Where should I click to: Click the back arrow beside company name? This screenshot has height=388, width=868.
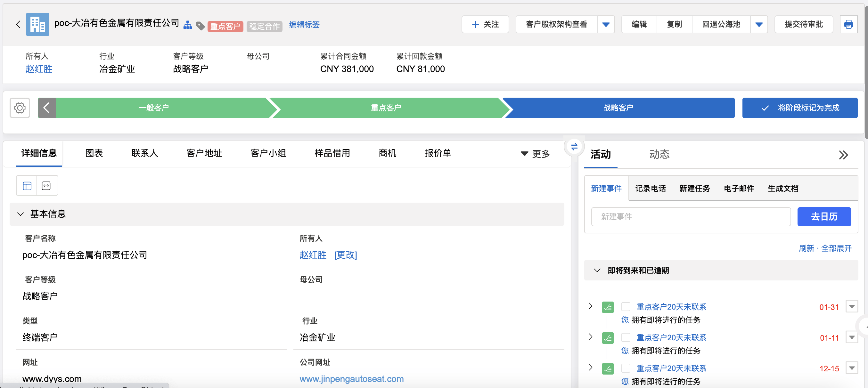(x=18, y=24)
